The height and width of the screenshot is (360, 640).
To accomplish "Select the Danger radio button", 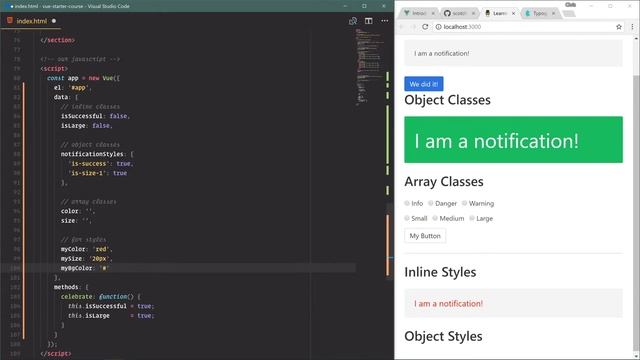I will coord(431,203).
